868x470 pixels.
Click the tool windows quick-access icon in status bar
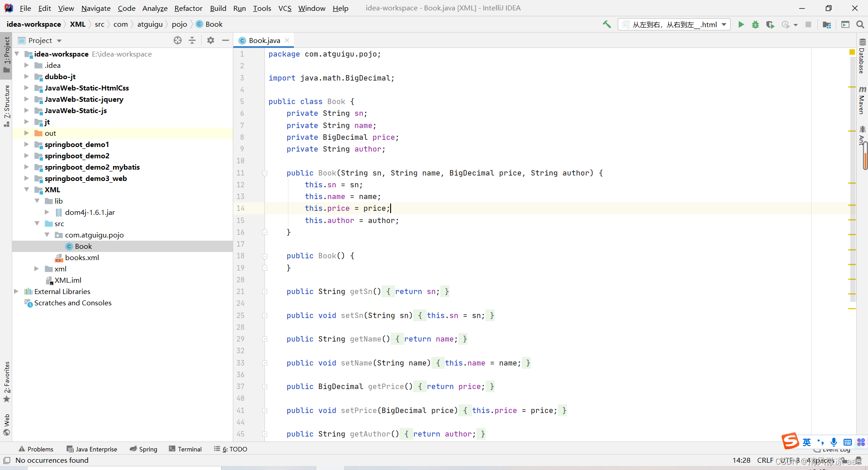[x=6, y=460]
